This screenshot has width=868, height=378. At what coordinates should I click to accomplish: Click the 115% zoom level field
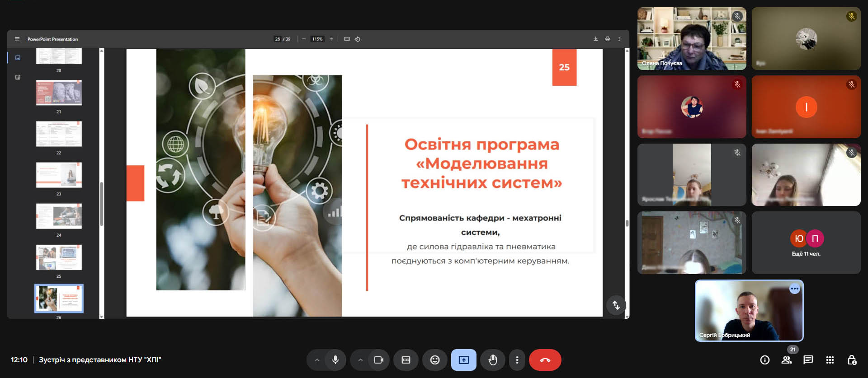(317, 39)
